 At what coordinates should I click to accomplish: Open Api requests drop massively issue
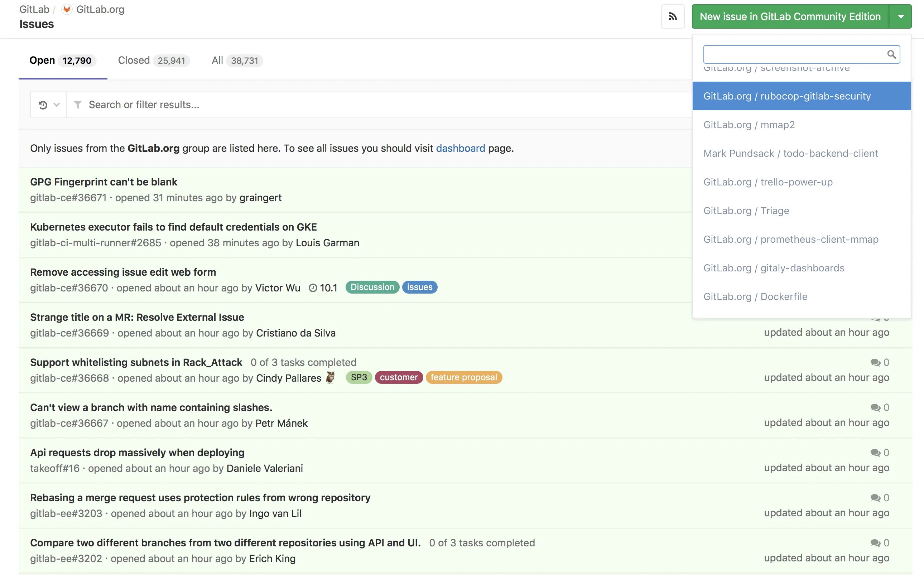click(137, 453)
